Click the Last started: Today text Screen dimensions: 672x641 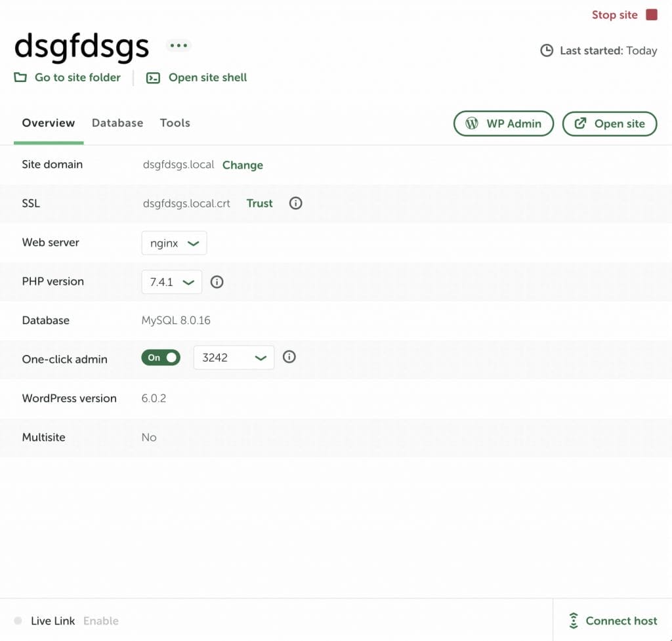(x=608, y=51)
